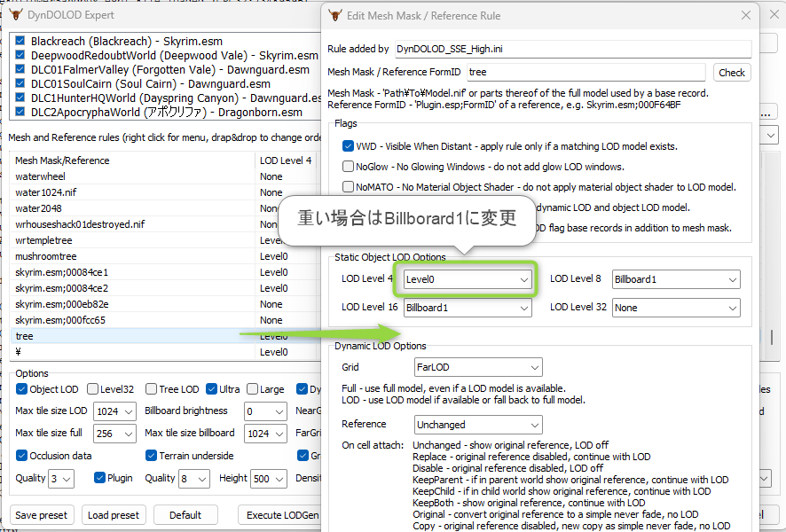Expand the Reference Unchanged dropdown
The image size is (786, 532).
[x=477, y=425]
